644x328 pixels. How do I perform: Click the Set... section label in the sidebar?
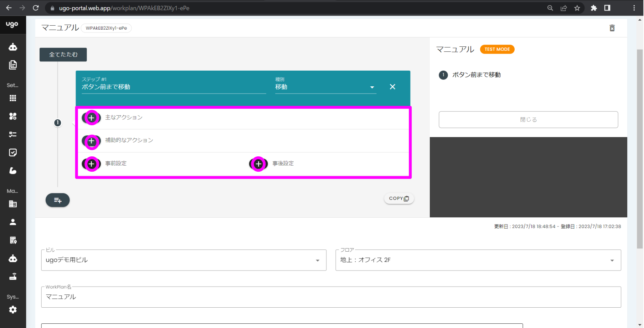(x=12, y=85)
